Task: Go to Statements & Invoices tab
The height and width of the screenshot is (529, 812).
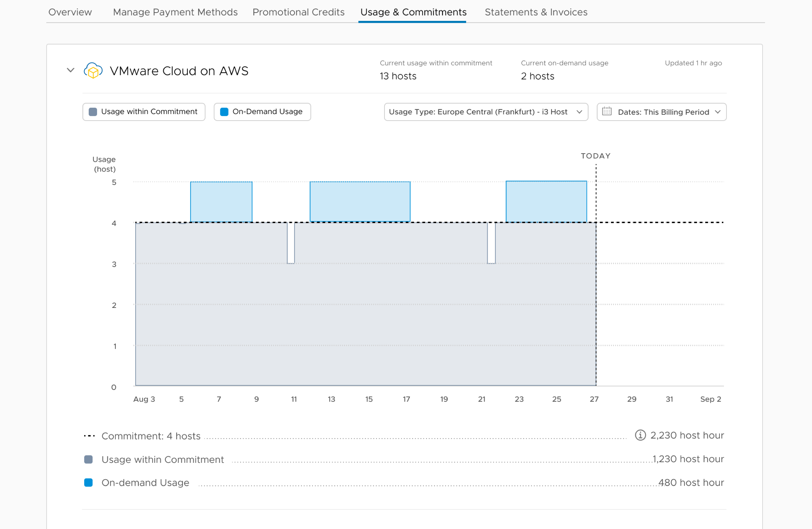Action: pos(536,12)
